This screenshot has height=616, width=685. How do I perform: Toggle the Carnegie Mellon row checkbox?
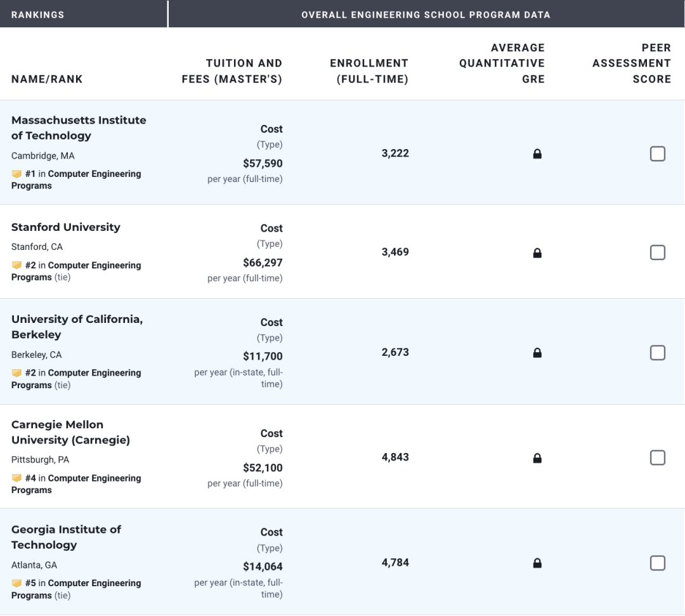[658, 457]
